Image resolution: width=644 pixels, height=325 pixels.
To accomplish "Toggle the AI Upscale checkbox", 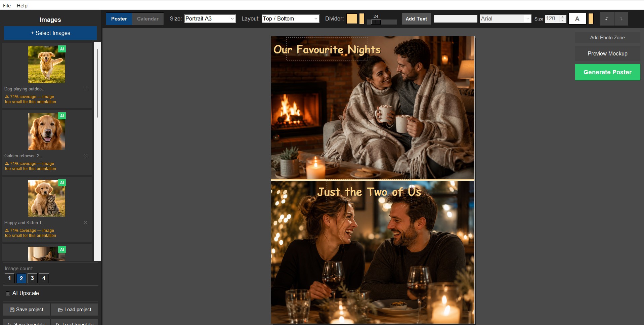I will click(x=8, y=293).
